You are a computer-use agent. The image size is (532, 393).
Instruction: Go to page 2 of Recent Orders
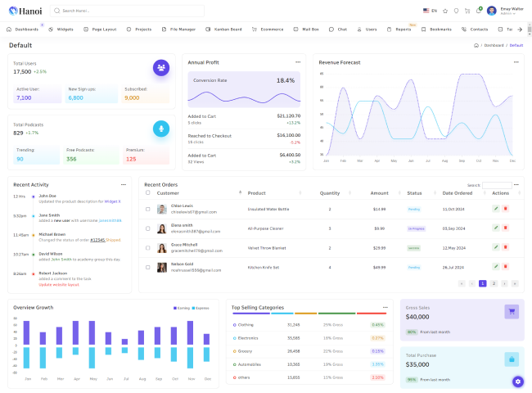point(494,283)
